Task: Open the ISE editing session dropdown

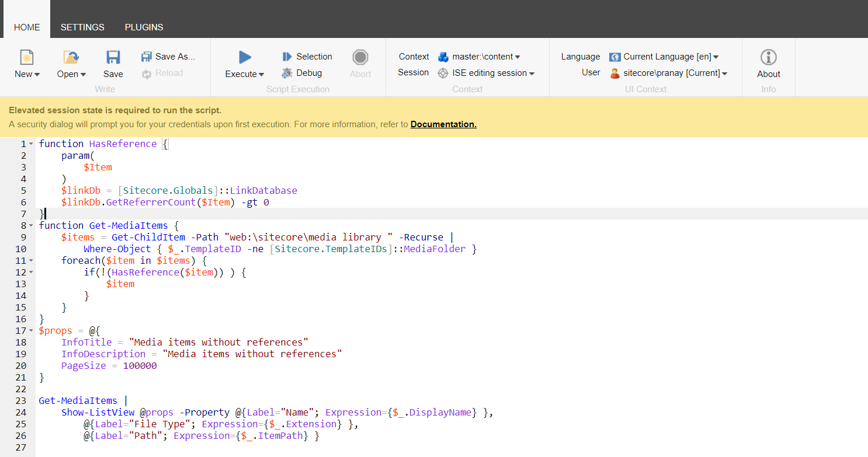Action: point(494,73)
